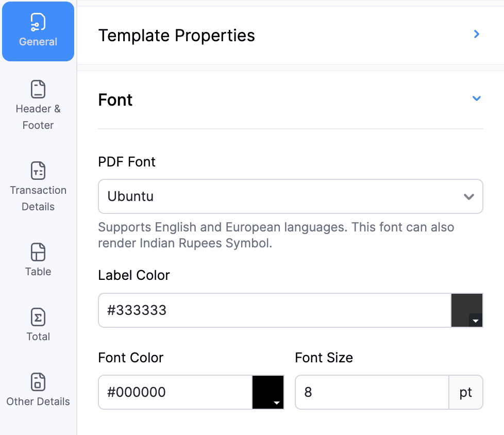Select the Header & Footer document icon
This screenshot has width=504, height=435.
point(38,89)
